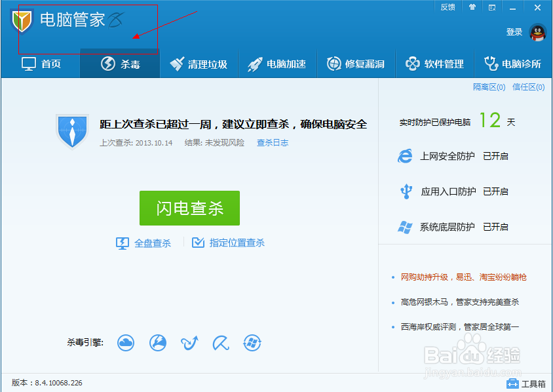
Task: Click the version number 8.4.10068.226
Action: (x=58, y=383)
